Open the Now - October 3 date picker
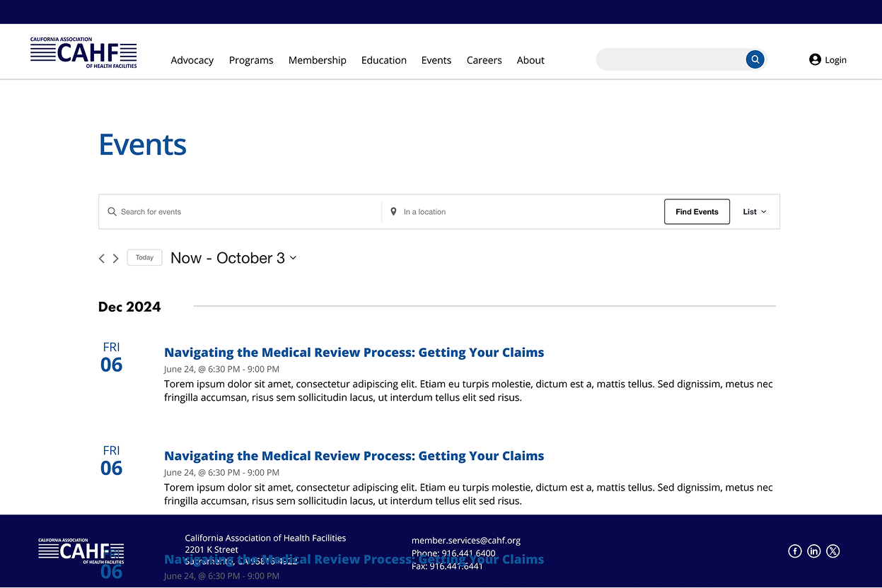 click(x=233, y=258)
